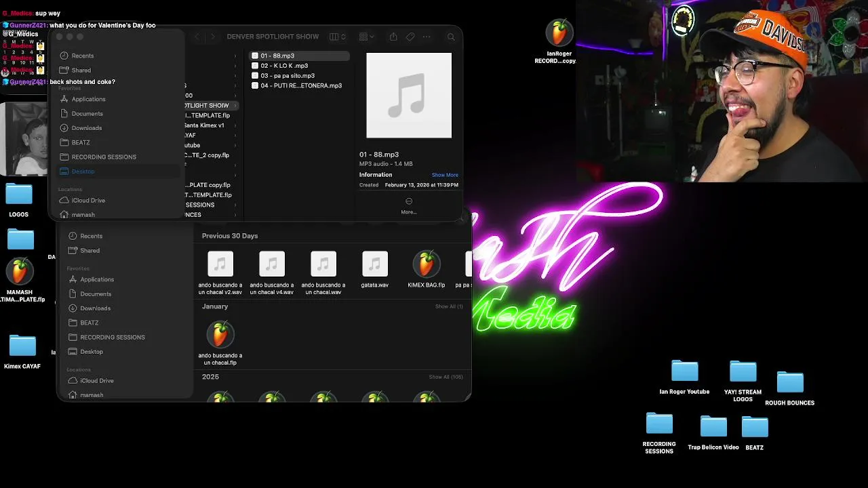Open iCloud Drive in DENVER SPOTLIGHT SHOIW window sidebar
The width and height of the screenshot is (868, 488).
(82, 200)
